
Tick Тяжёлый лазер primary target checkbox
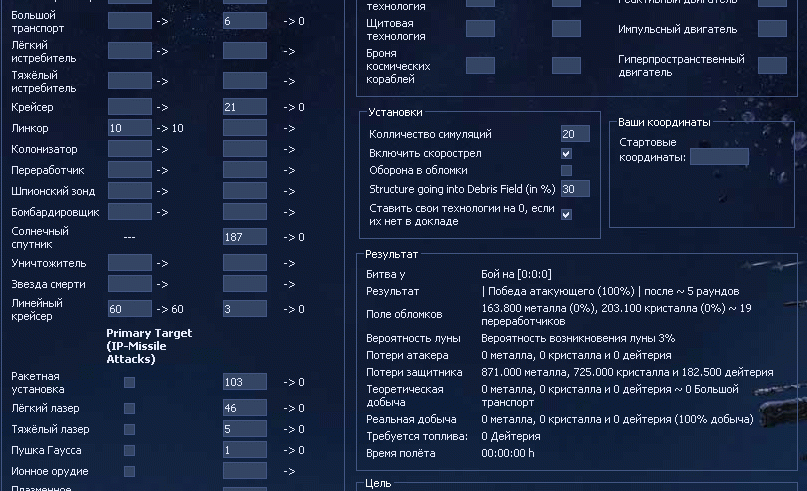(129, 429)
